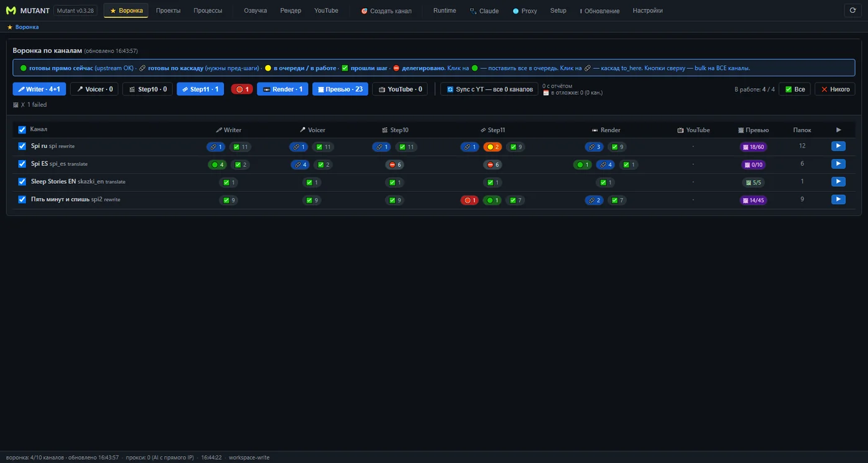Click the Step10 · 0 bulk button

[x=148, y=89]
